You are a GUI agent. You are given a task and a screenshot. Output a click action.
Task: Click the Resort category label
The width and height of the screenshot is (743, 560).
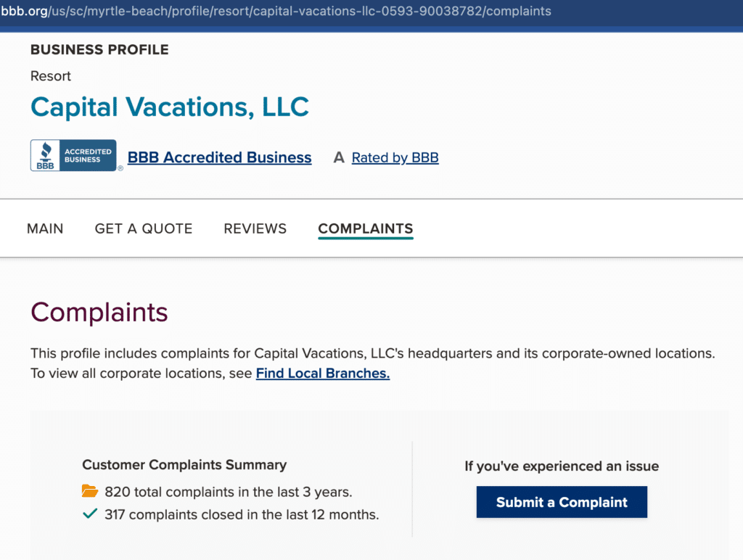point(50,75)
